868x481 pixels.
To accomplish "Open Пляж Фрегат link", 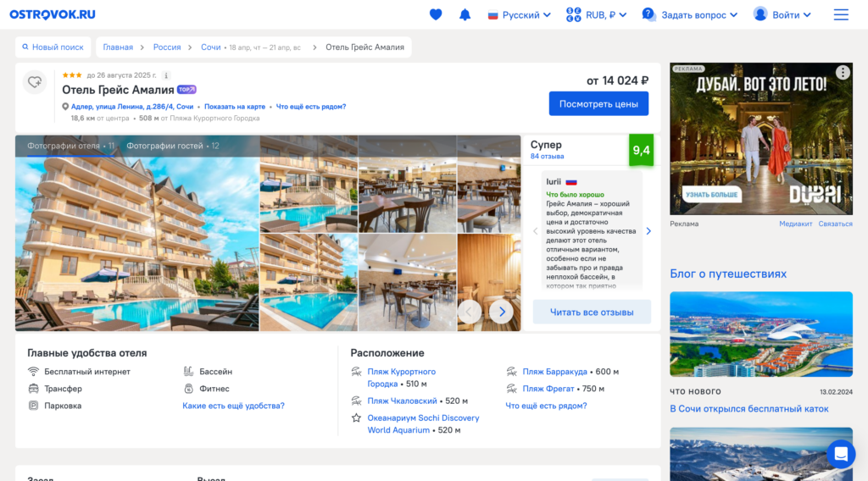I will pyautogui.click(x=548, y=389).
